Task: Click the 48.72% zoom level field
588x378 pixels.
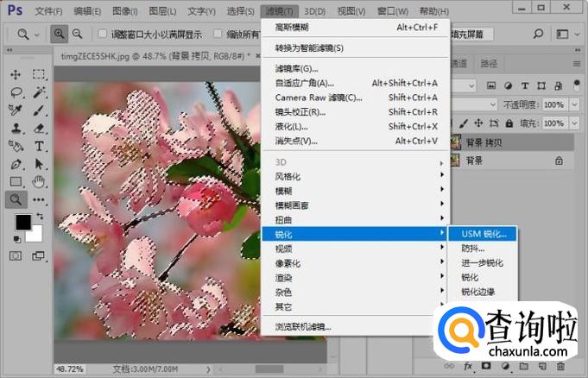Action: (x=70, y=369)
